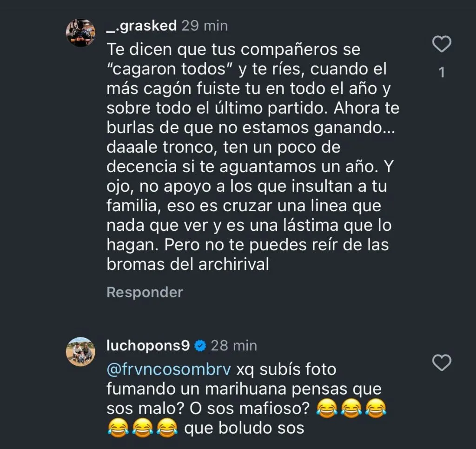Image resolution: width=476 pixels, height=449 pixels.
Task: Select the long _.grasked comment text
Action: point(251,156)
